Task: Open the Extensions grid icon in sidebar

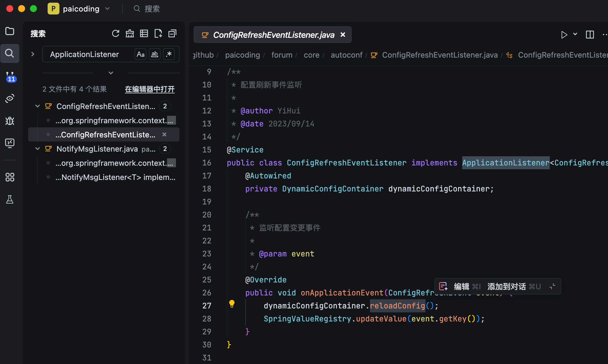Action: (x=10, y=177)
